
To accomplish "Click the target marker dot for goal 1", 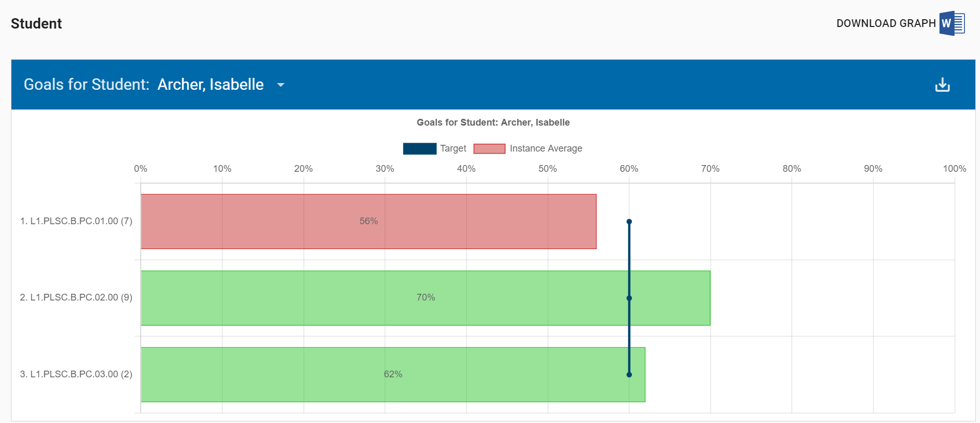I will pyautogui.click(x=629, y=222).
